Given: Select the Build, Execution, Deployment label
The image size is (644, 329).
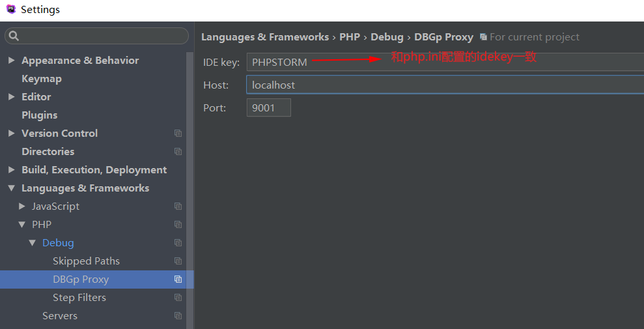Looking at the screenshot, I should [x=94, y=169].
